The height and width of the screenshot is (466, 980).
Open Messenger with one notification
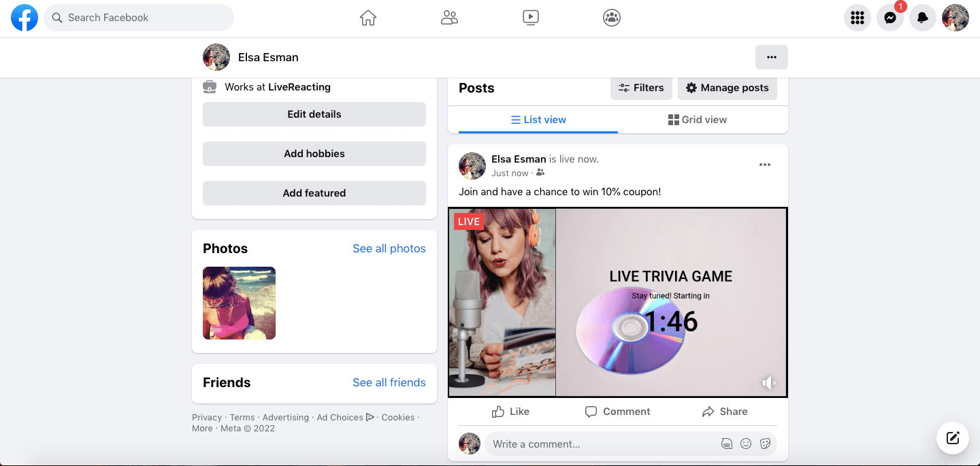coord(890,18)
